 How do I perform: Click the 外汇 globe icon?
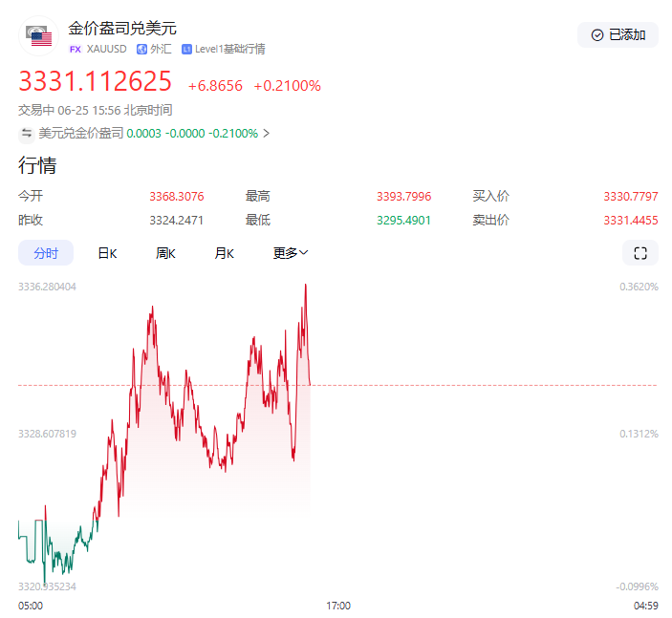click(141, 49)
